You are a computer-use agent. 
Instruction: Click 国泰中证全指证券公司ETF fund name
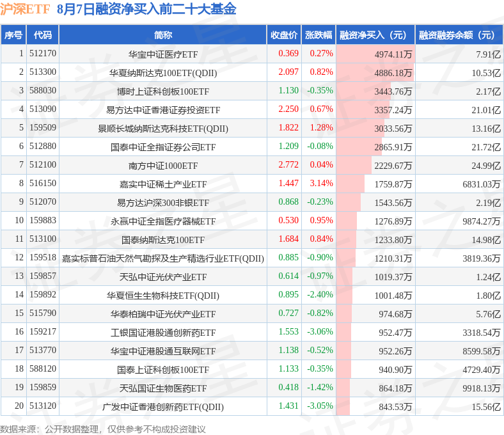[x=163, y=147]
